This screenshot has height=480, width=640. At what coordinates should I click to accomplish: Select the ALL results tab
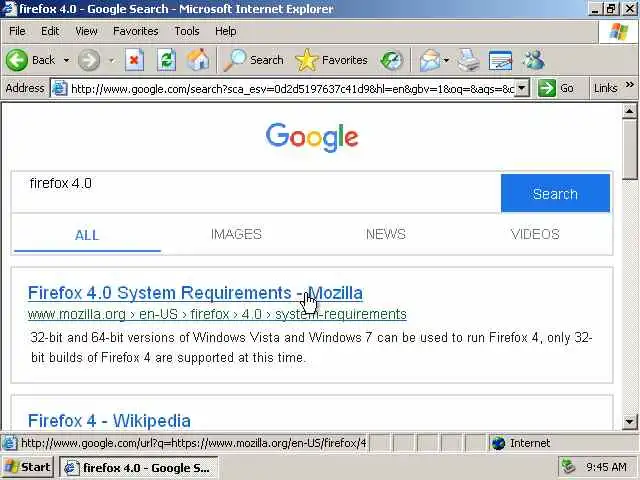(x=87, y=235)
